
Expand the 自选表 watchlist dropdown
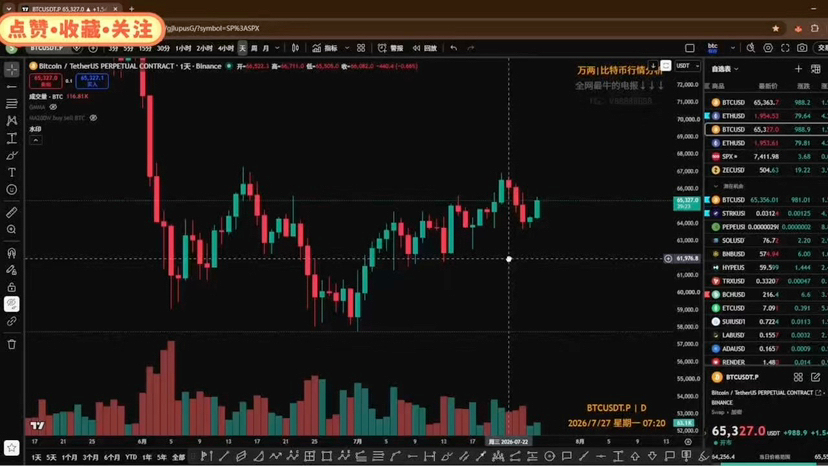click(x=724, y=69)
